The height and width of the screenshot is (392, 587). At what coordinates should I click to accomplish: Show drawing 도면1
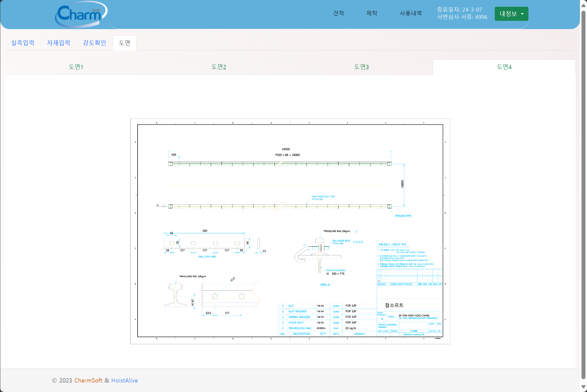coord(76,67)
